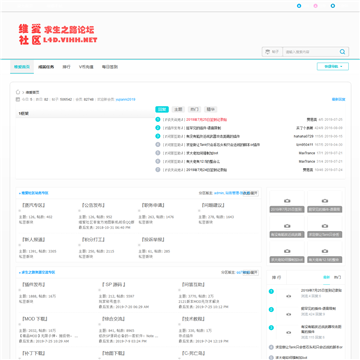Open the 2019年7月25日签到 caption button under thumbnail

coord(287,210)
